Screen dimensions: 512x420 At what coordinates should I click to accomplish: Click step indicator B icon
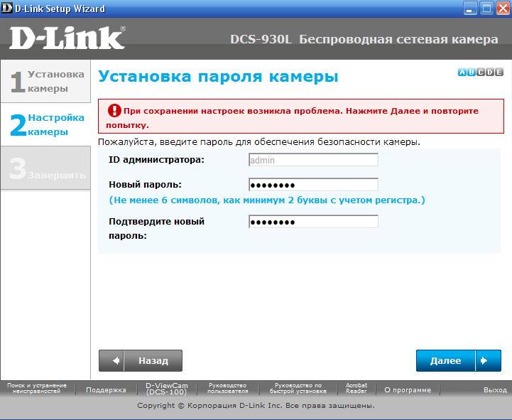[472, 72]
